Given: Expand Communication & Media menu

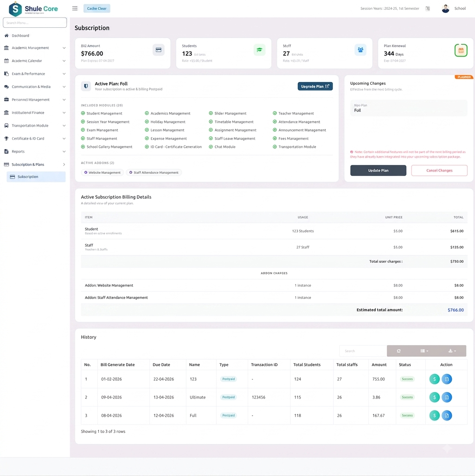Looking at the screenshot, I should (x=35, y=87).
